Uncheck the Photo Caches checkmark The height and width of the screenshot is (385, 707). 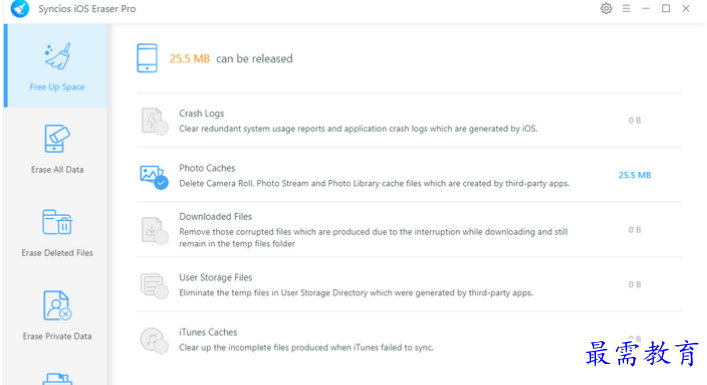[161, 183]
